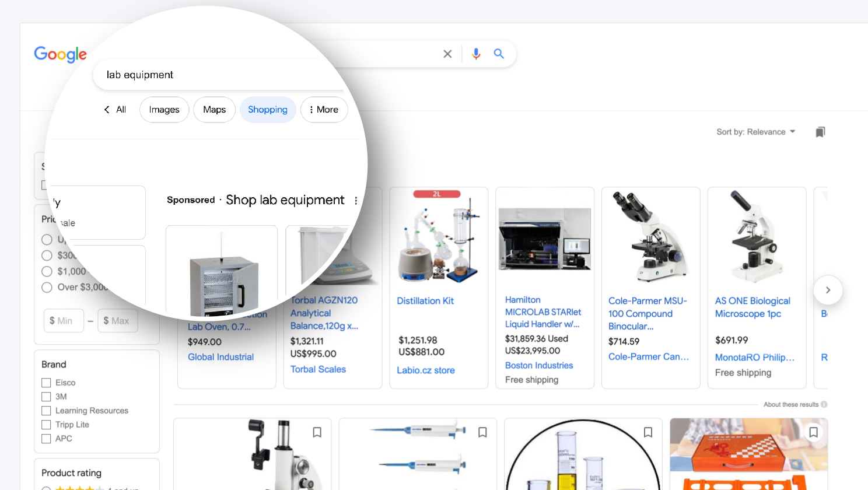Open the Maps tab
Image resolution: width=868 pixels, height=490 pixels.
tap(214, 109)
